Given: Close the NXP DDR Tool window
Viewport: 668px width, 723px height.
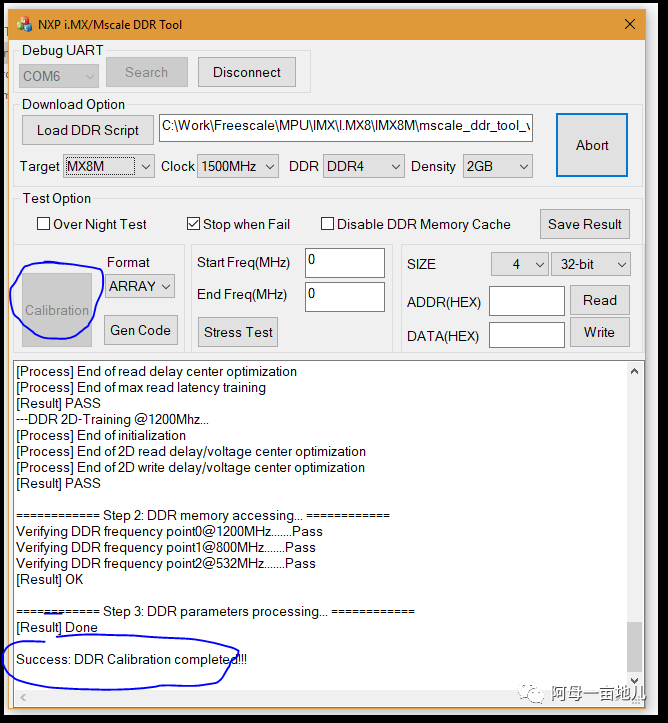Looking at the screenshot, I should click(629, 24).
